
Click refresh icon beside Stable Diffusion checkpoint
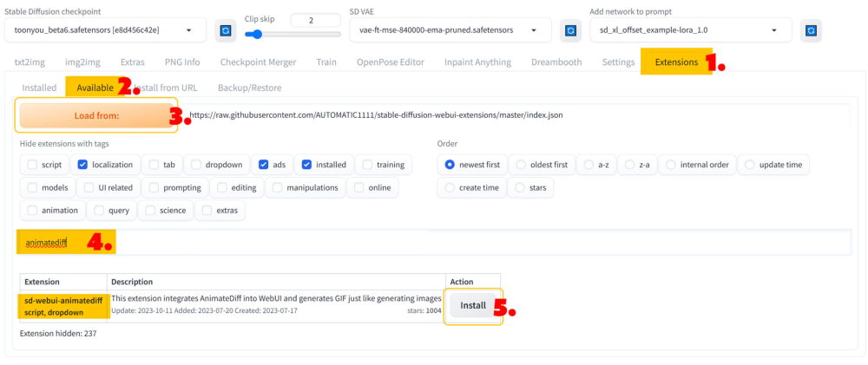pos(226,30)
